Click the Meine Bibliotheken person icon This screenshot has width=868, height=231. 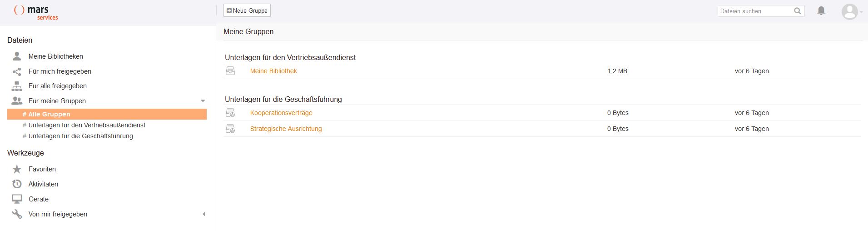(x=17, y=56)
